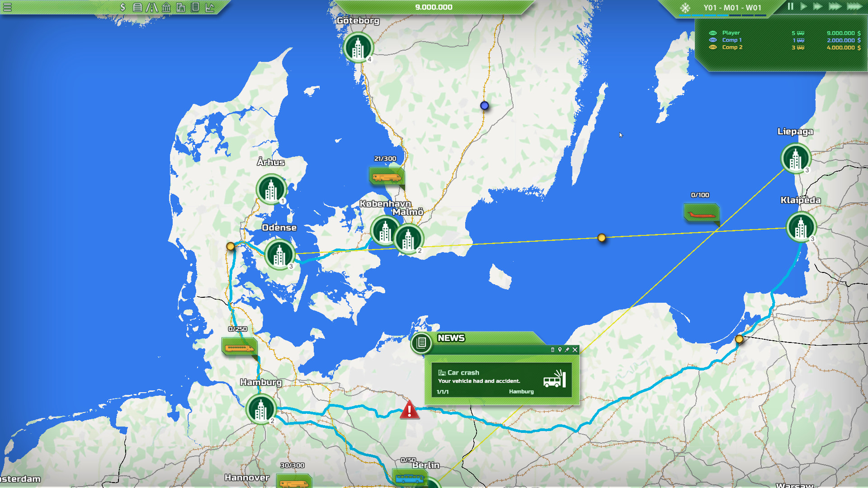Image resolution: width=868 pixels, height=488 pixels.
Task: Select the routes list icon in toolbar
Action: tap(138, 7)
